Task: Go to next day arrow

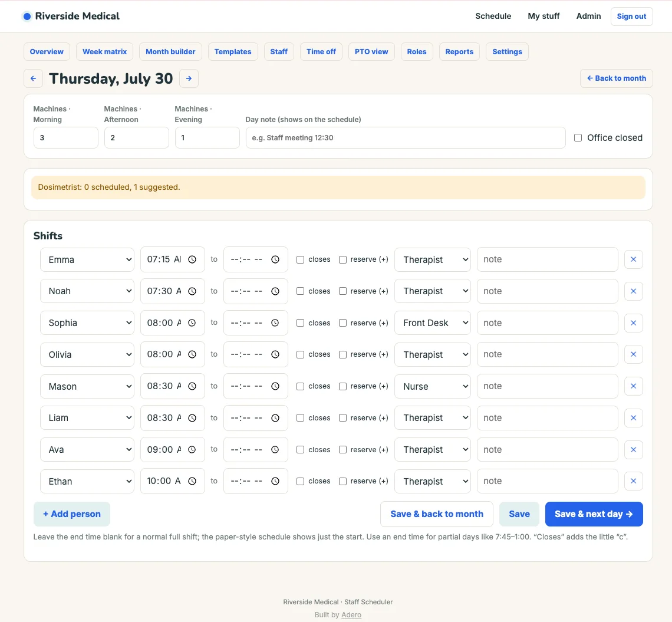Action: (189, 78)
